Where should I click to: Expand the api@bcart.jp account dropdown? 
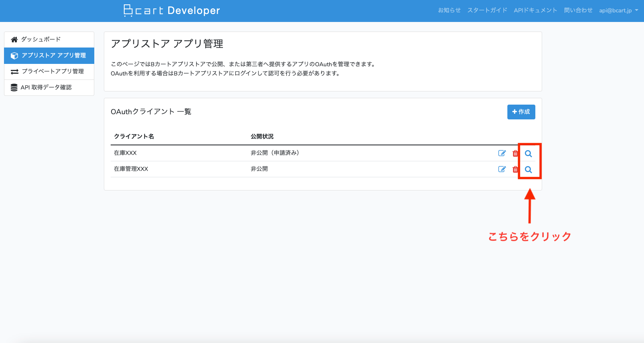click(618, 10)
